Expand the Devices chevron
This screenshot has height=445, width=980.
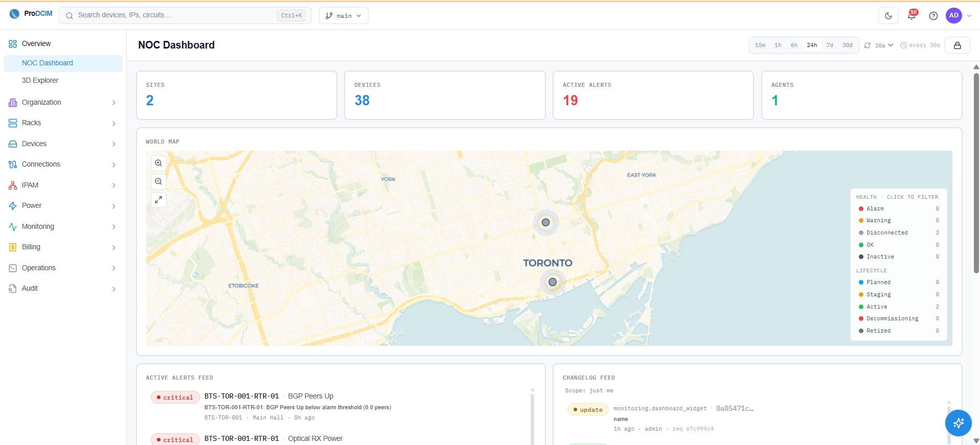pos(113,144)
